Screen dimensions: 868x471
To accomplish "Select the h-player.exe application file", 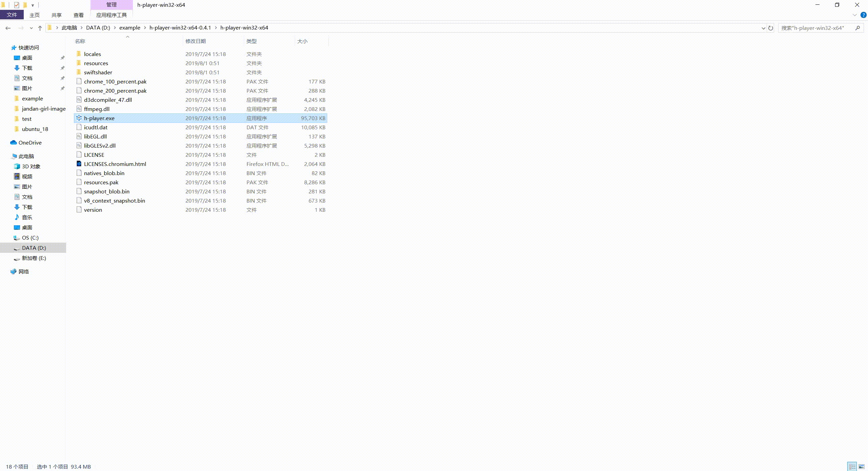I will click(99, 118).
